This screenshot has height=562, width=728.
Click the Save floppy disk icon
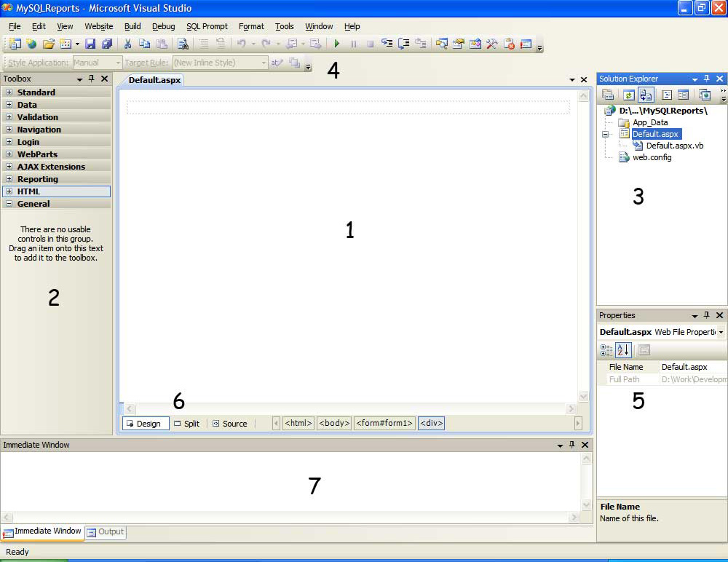90,44
